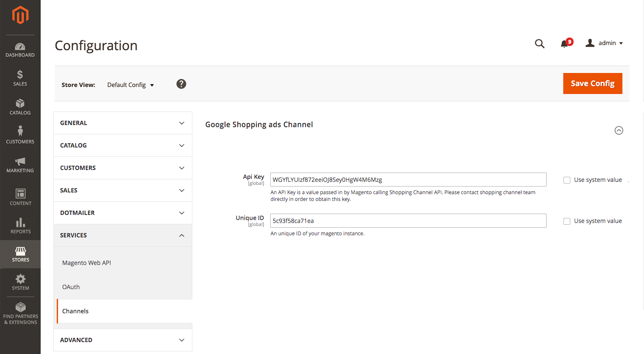
Task: Expand the CATALOG configuration section
Action: [x=123, y=145]
